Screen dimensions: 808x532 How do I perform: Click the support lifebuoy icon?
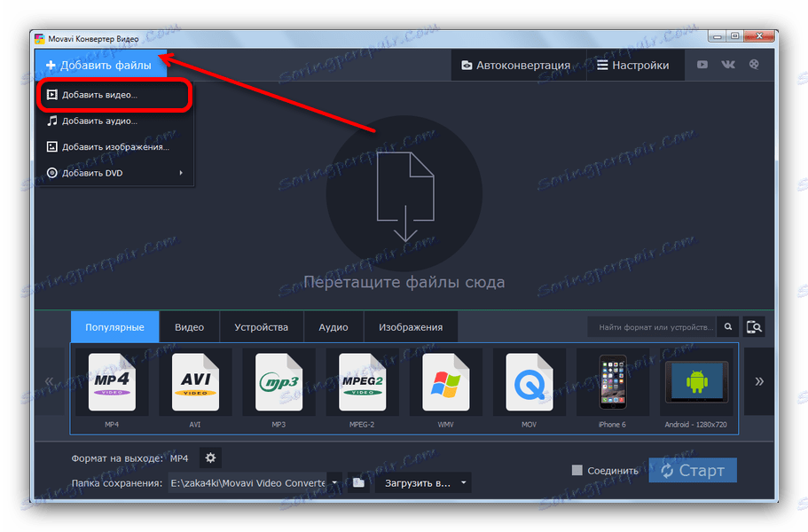(754, 65)
